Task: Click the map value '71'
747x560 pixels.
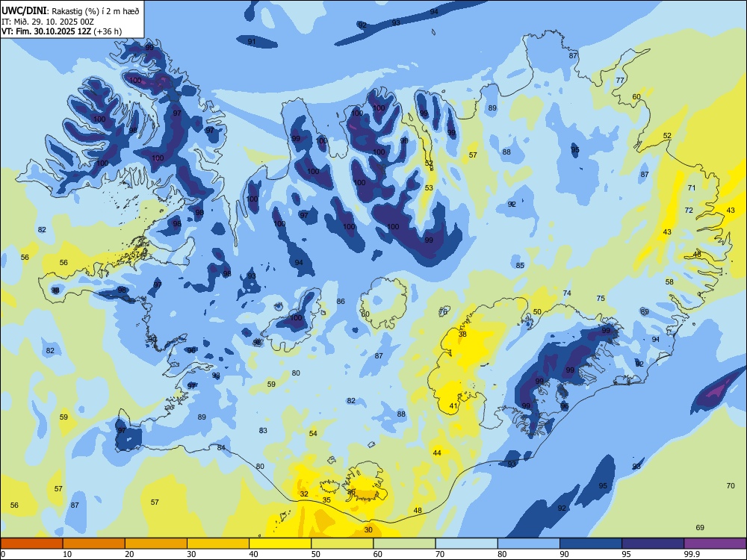Action: click(x=692, y=187)
